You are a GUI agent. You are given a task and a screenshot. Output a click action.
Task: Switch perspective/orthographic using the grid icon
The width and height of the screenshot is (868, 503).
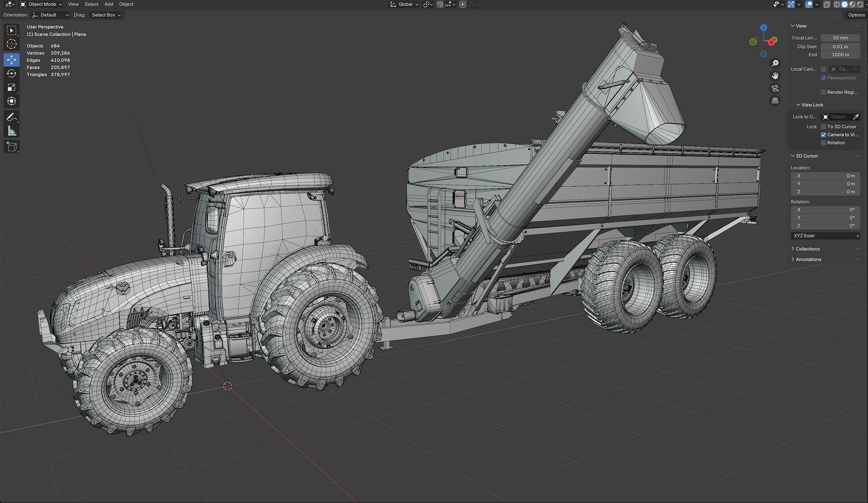pyautogui.click(x=775, y=101)
